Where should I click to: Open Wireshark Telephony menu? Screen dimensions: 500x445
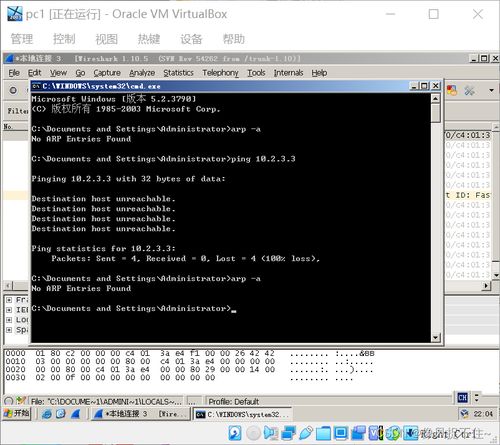(x=220, y=73)
